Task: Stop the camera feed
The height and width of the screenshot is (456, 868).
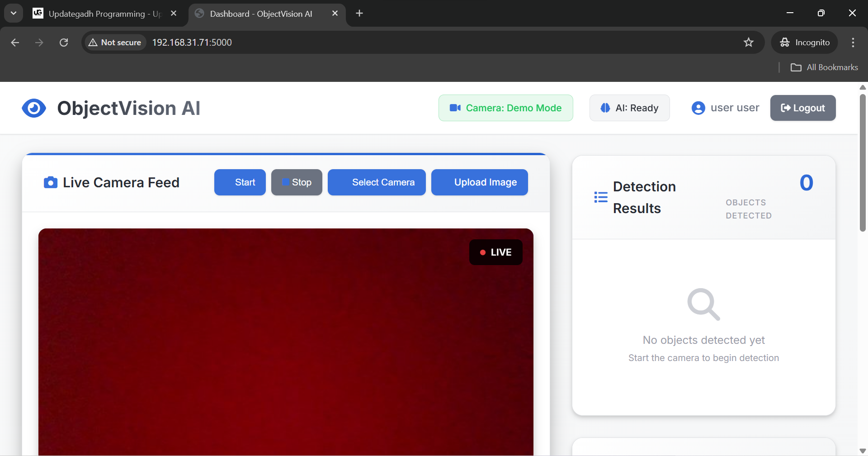Action: (x=297, y=182)
